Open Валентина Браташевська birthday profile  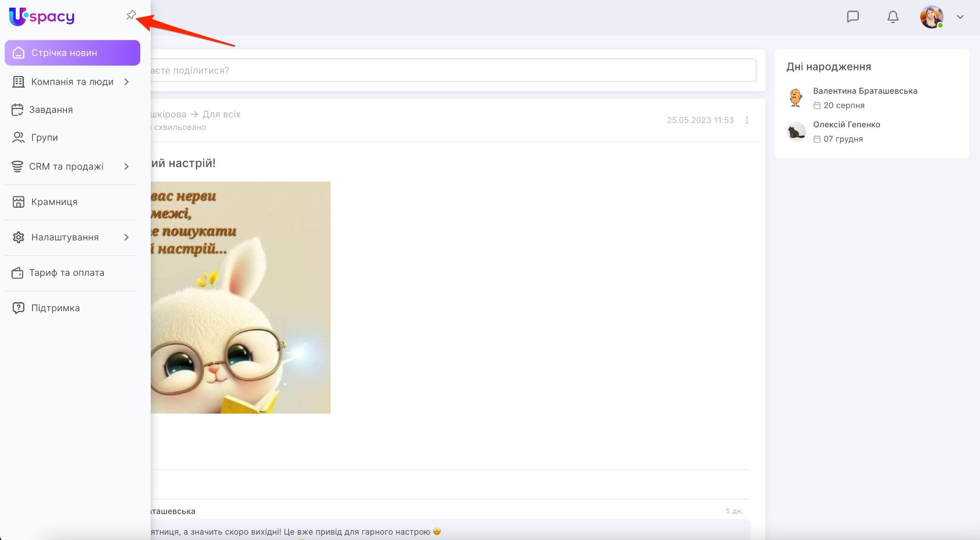[865, 91]
